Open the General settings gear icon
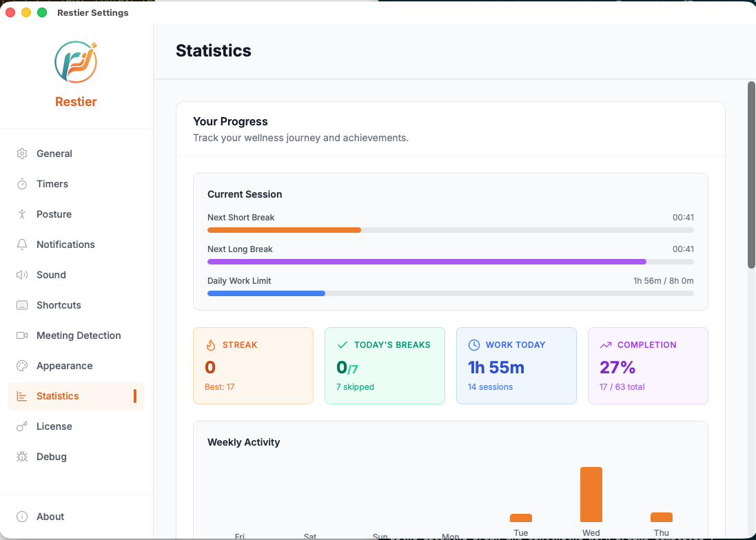Screen dimensions: 756x540 21,154
